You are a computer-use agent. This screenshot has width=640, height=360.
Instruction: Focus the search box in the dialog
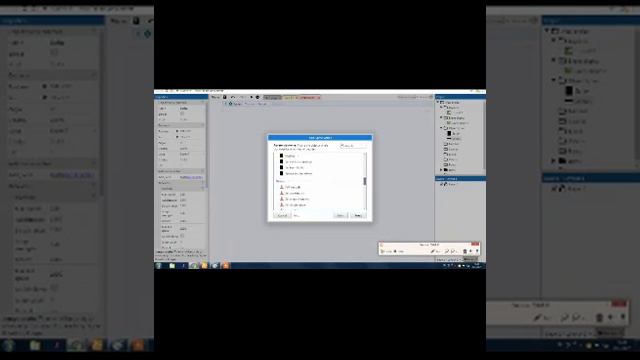pos(353,146)
